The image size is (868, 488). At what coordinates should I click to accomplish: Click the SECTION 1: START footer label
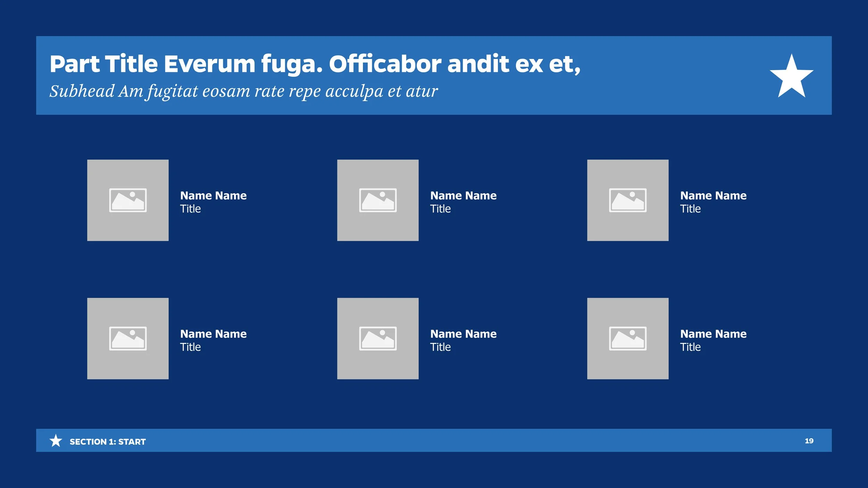[108, 442]
